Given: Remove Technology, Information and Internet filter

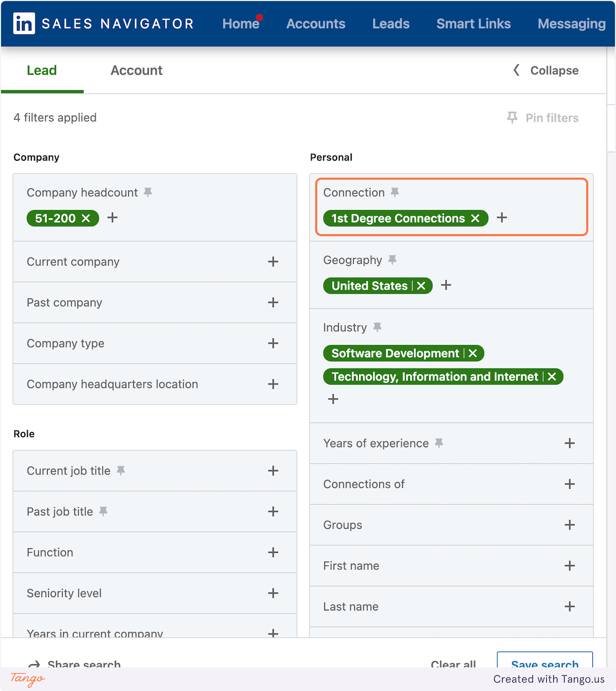Looking at the screenshot, I should (552, 376).
